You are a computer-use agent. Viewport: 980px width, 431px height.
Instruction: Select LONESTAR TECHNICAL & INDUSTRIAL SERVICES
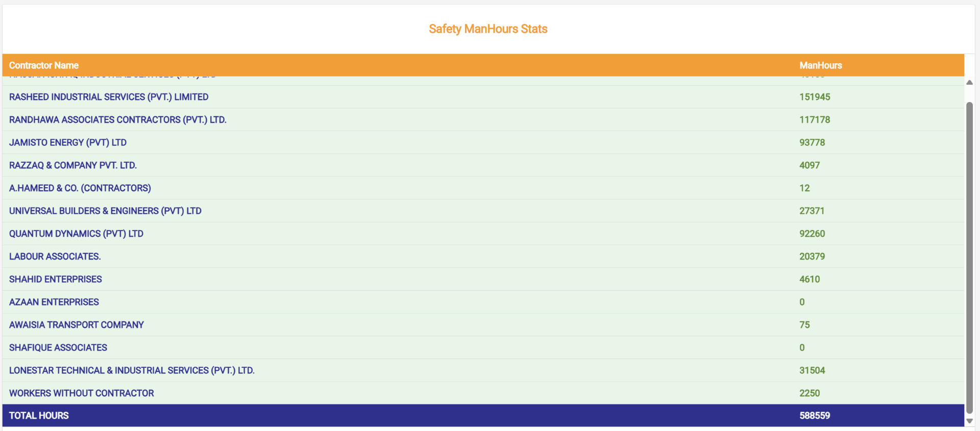point(132,370)
